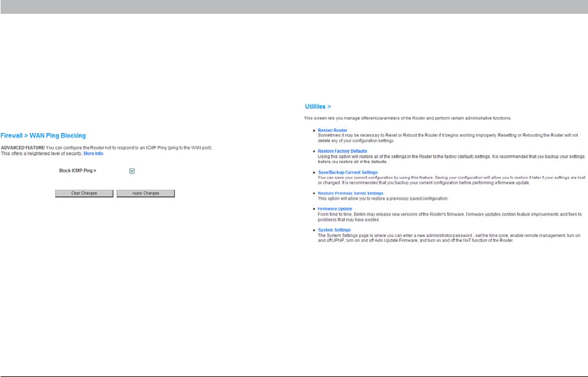Click the Utilities > heading
Screen dimensions: 588x377
click(318, 106)
